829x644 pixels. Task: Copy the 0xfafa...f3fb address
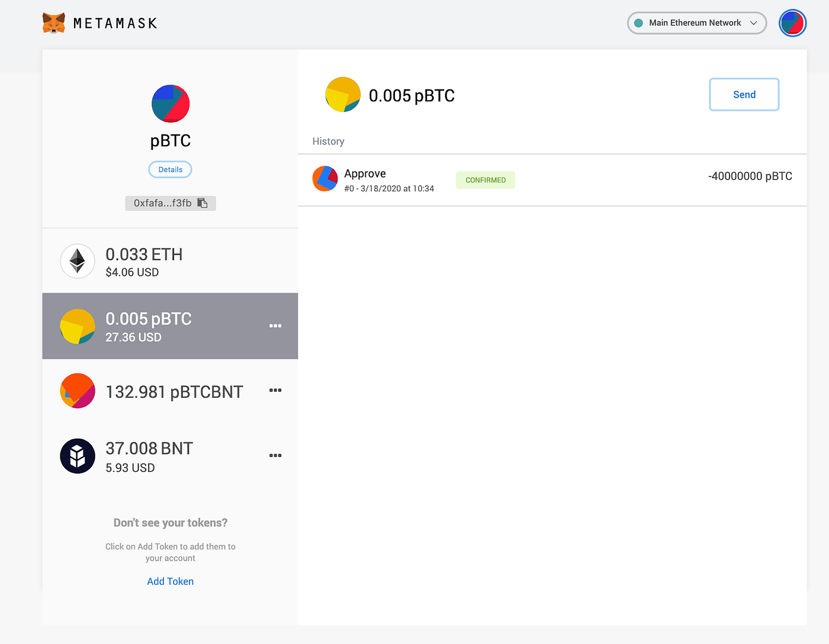tap(171, 203)
